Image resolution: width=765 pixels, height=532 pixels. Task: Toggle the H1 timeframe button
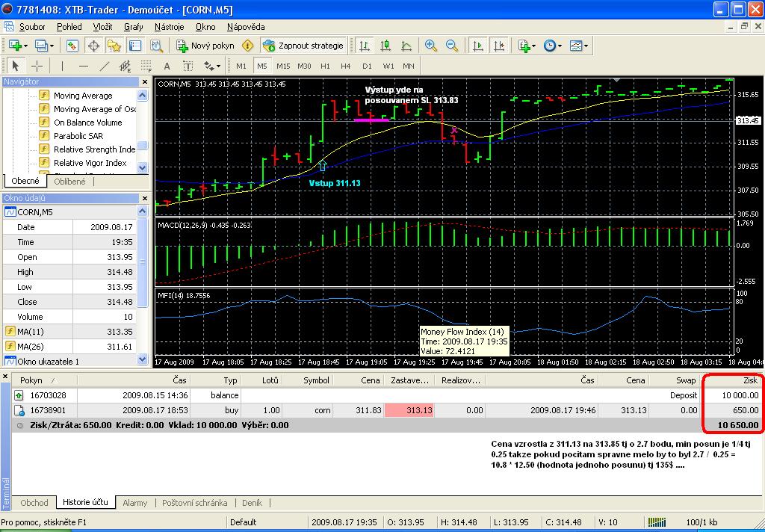coord(325,66)
